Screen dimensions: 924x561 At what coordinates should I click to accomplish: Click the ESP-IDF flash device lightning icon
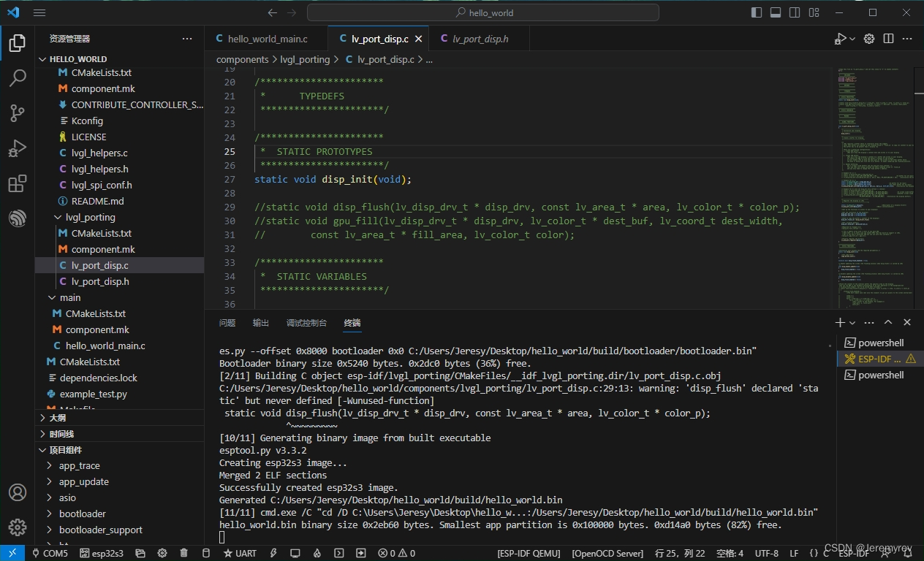point(273,554)
